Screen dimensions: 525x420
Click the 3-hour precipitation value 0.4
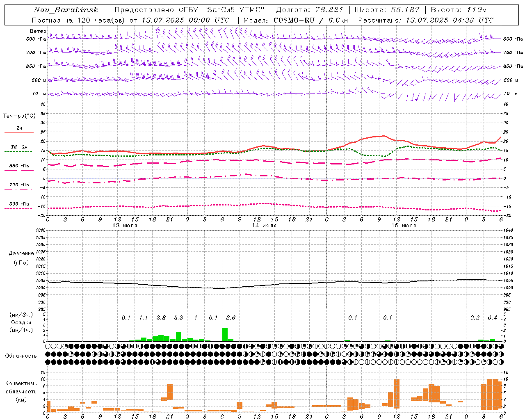492,318
